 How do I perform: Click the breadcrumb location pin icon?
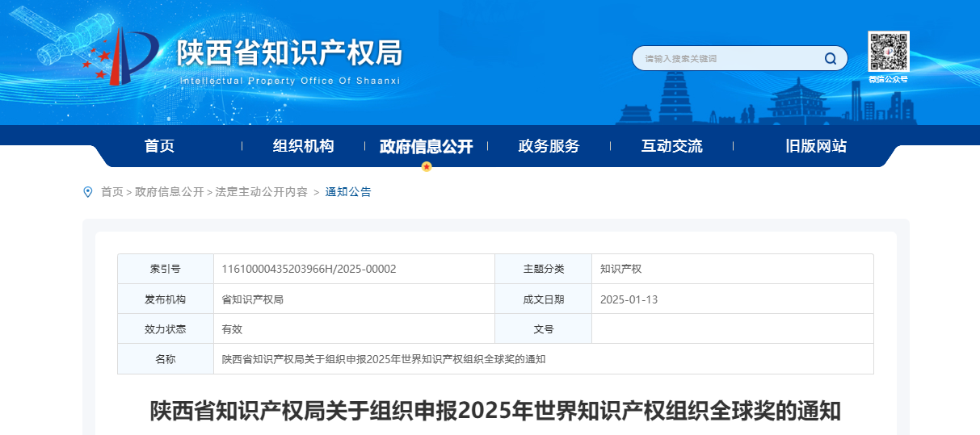(x=88, y=192)
